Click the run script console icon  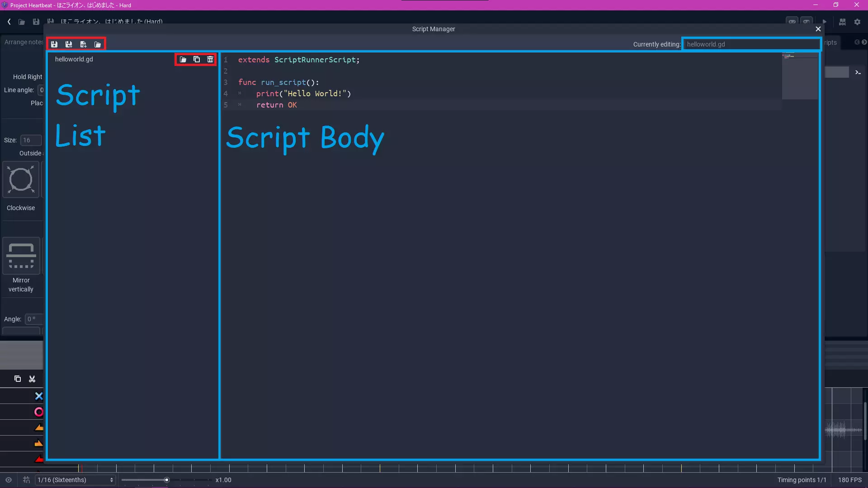tap(858, 72)
